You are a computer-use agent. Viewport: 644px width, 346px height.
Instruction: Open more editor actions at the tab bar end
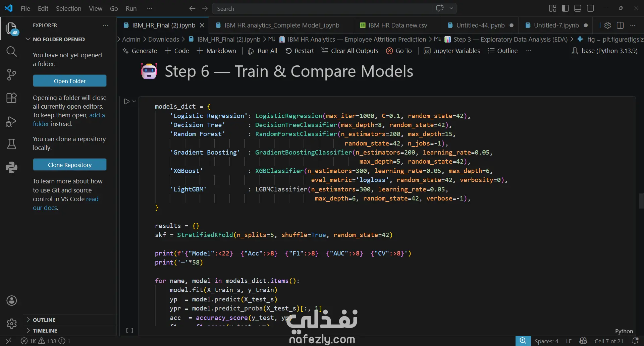coord(633,25)
